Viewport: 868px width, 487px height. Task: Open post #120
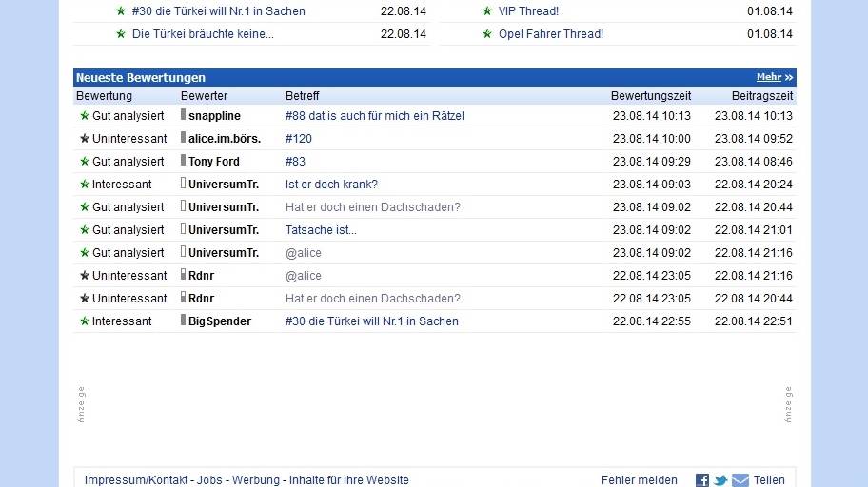click(299, 138)
